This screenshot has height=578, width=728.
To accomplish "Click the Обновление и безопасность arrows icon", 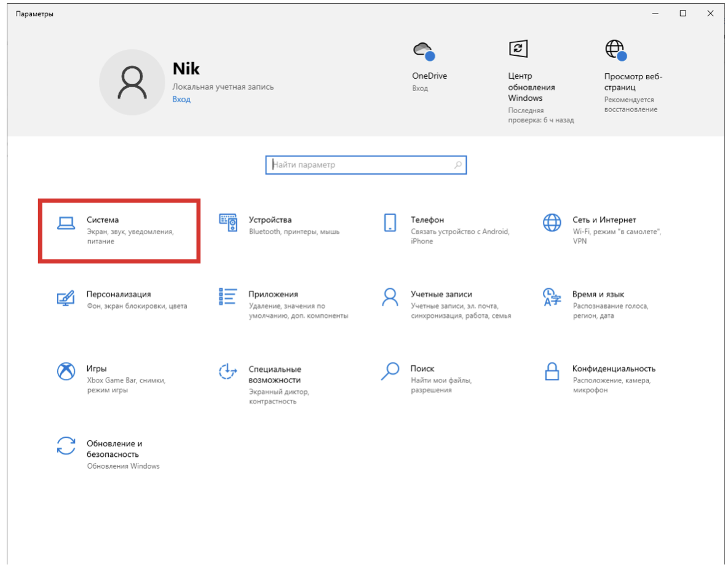I will click(66, 446).
